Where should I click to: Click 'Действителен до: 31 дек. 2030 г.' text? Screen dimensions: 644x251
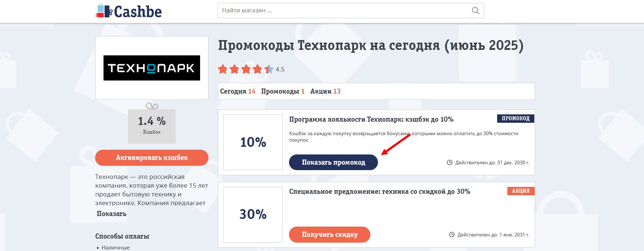click(x=492, y=162)
